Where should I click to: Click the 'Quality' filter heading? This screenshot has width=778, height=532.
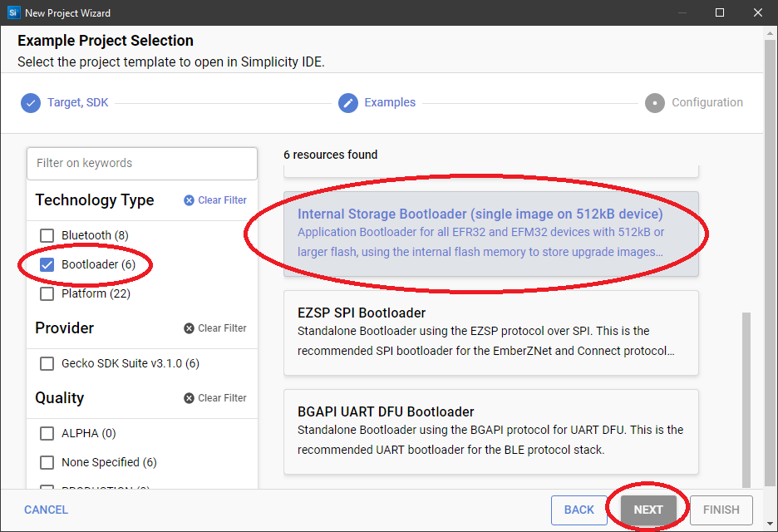(60, 398)
